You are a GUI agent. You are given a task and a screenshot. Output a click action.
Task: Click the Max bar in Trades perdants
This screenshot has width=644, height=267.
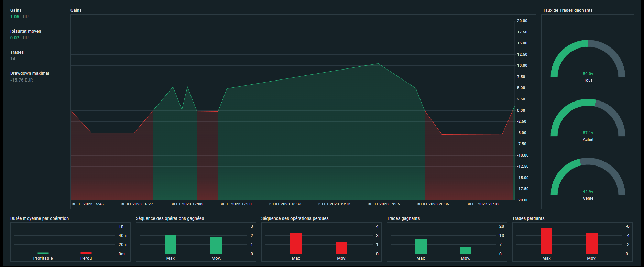(x=546, y=241)
